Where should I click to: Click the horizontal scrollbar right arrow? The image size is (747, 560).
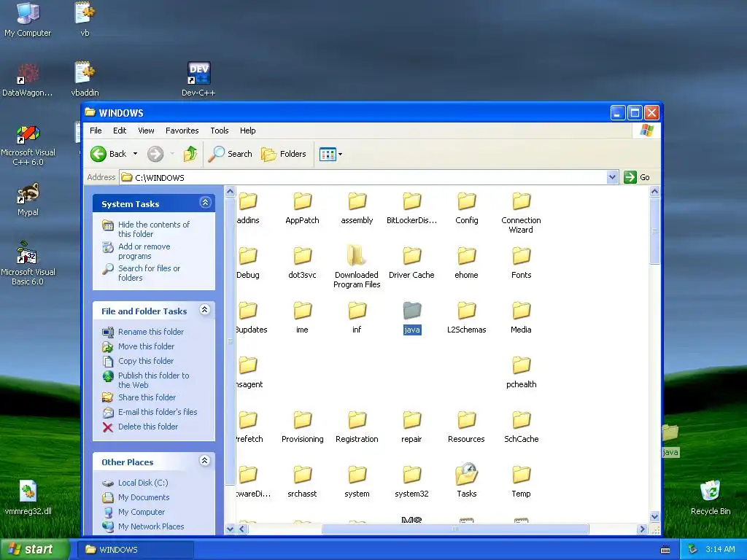(x=642, y=529)
